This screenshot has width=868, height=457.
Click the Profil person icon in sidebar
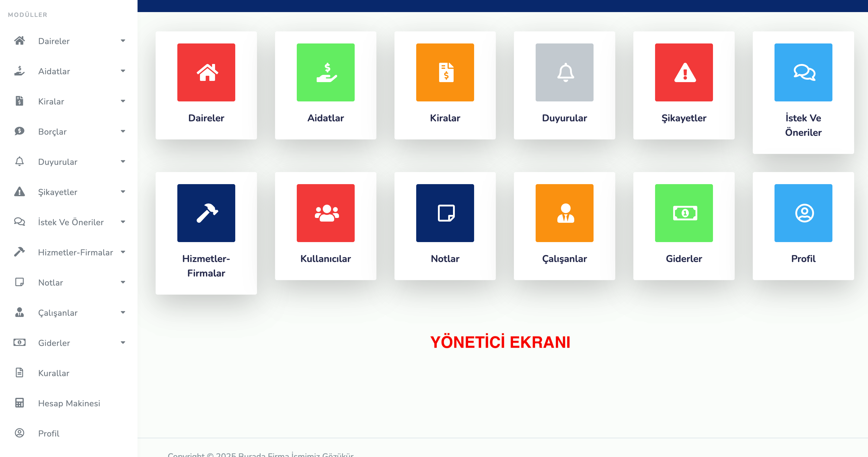coord(20,433)
